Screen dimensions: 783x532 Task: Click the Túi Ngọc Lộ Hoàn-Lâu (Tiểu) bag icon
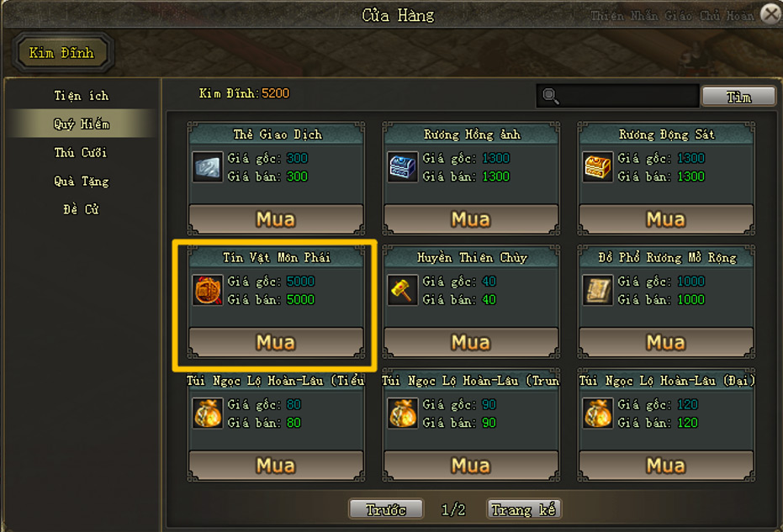pos(207,413)
